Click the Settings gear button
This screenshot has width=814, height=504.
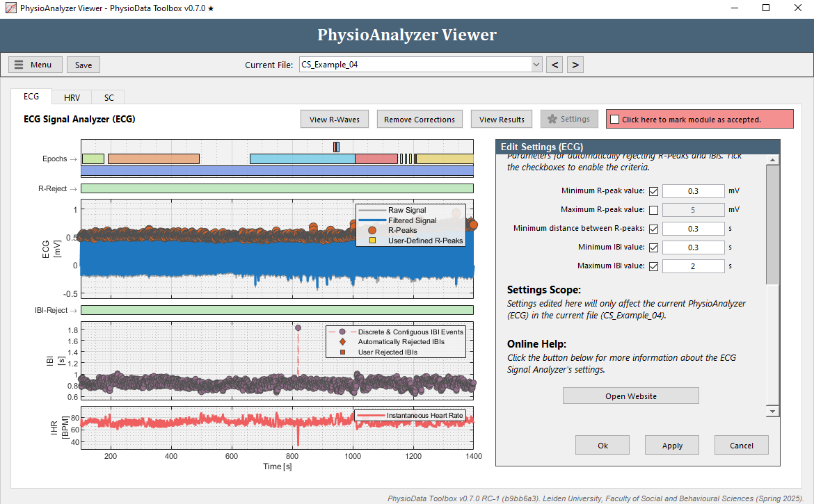tap(569, 120)
